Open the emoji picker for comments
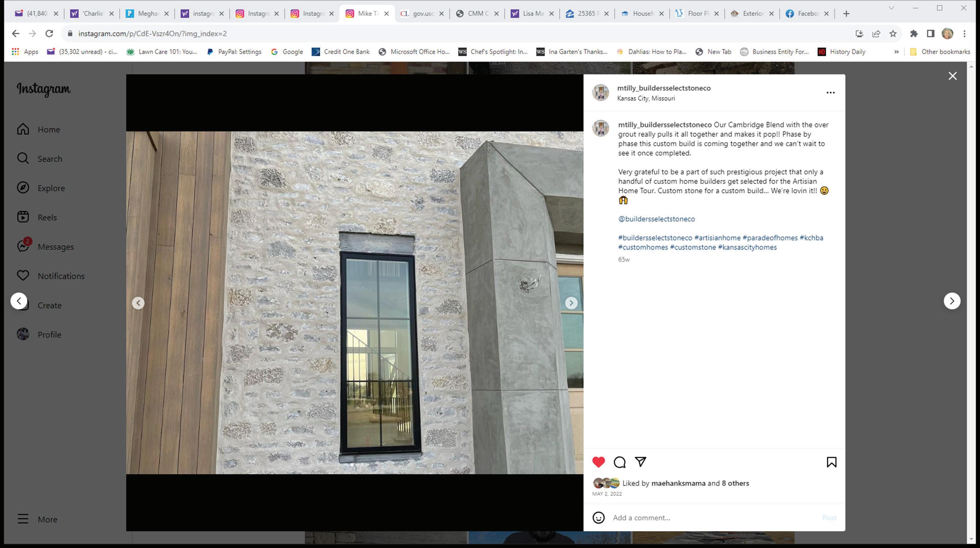The image size is (980, 548). tap(598, 518)
